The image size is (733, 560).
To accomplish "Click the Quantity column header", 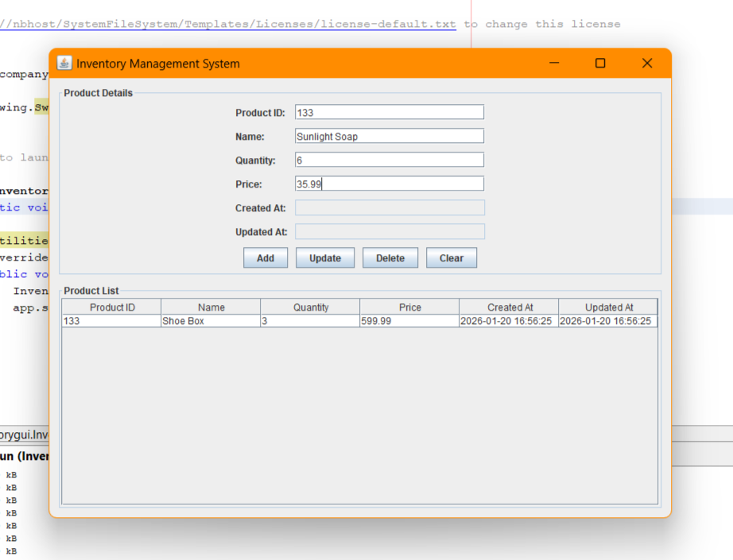I will (310, 307).
